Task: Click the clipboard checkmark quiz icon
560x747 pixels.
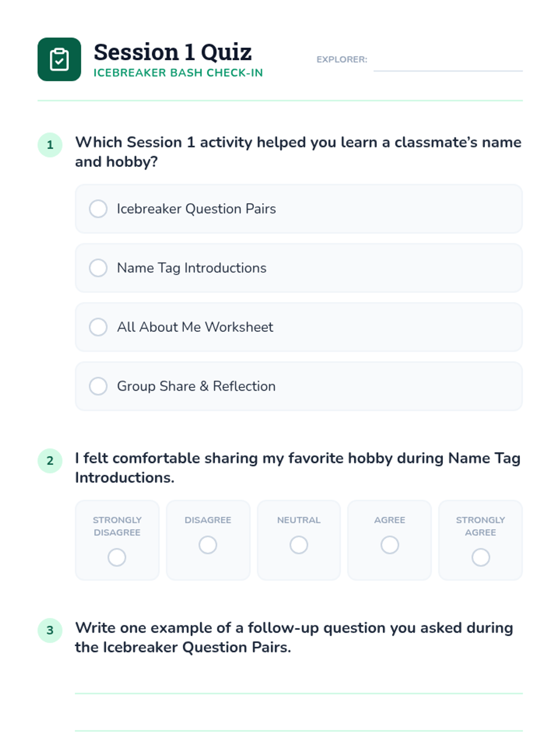Action: (x=59, y=59)
